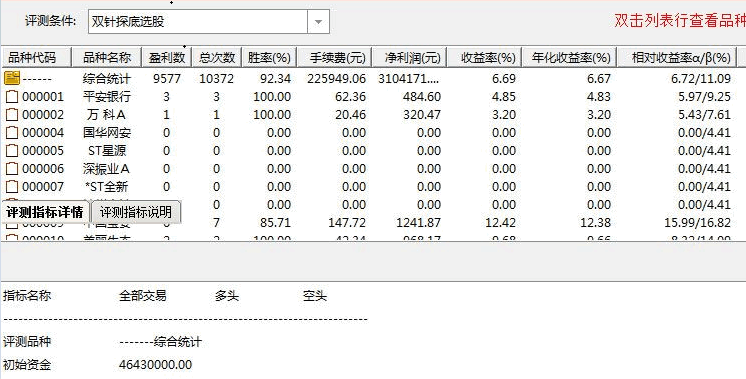The width and height of the screenshot is (746, 379).
Task: Click commission value 147.72
Action: pyautogui.click(x=347, y=223)
